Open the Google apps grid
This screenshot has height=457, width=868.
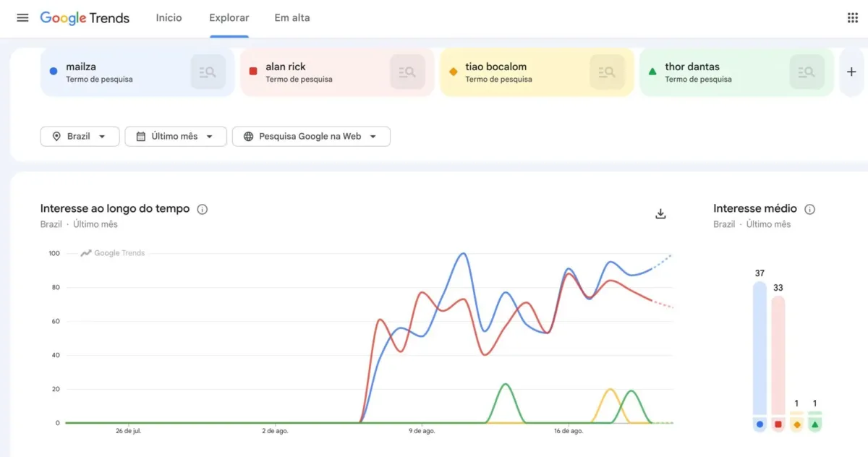(x=852, y=17)
